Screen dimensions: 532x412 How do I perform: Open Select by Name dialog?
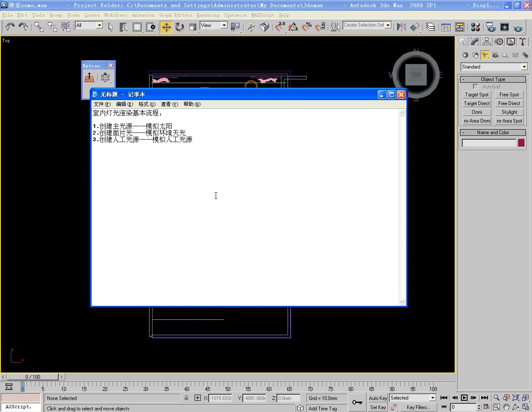[123, 27]
